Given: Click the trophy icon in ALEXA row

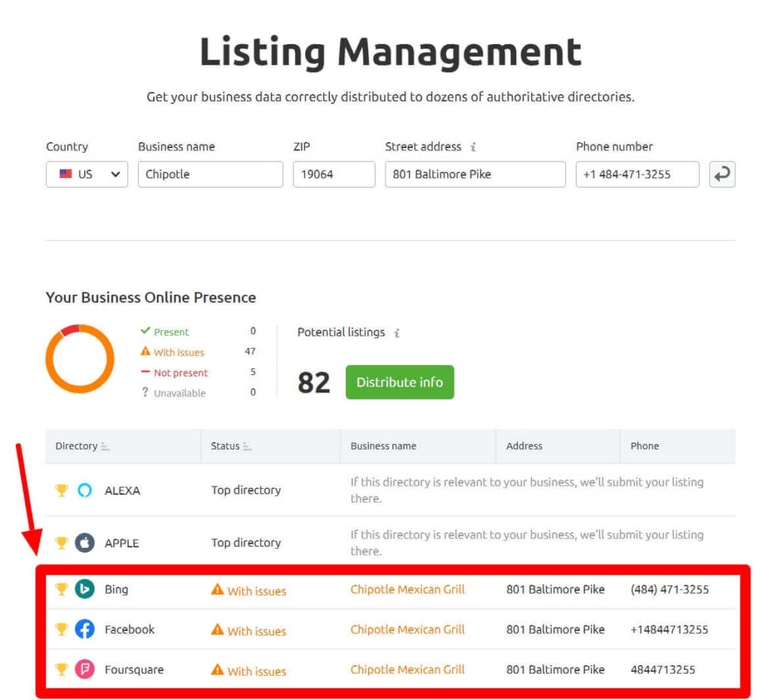Looking at the screenshot, I should (61, 490).
